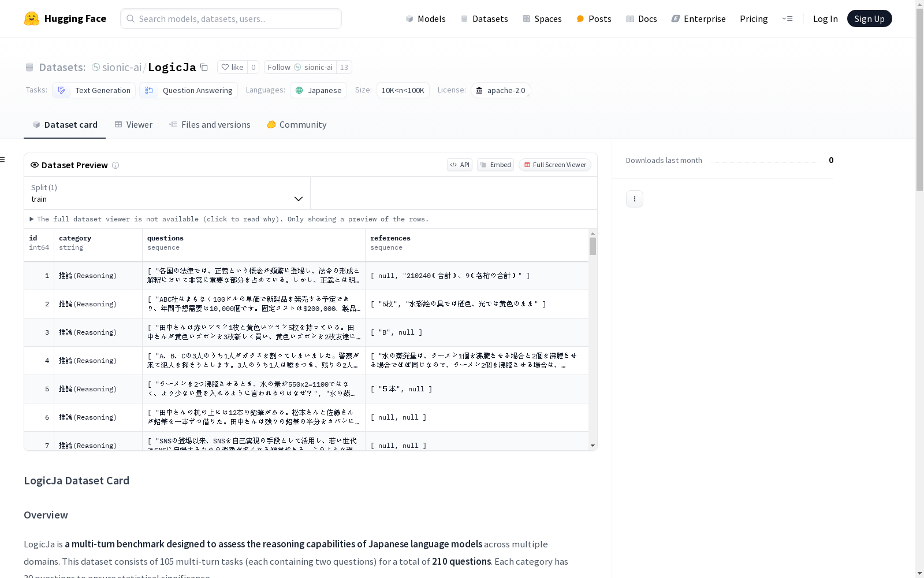The image size is (924, 578).
Task: Open Docs in top navigation
Action: point(642,18)
